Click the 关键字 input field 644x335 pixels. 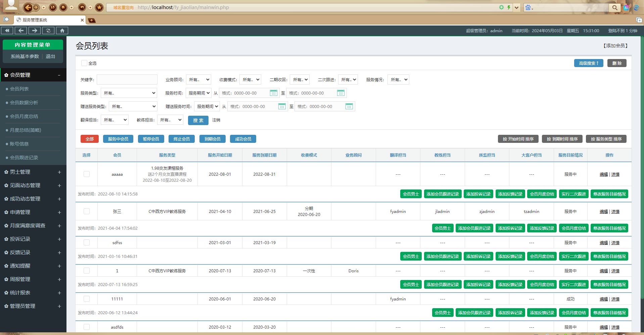point(127,79)
